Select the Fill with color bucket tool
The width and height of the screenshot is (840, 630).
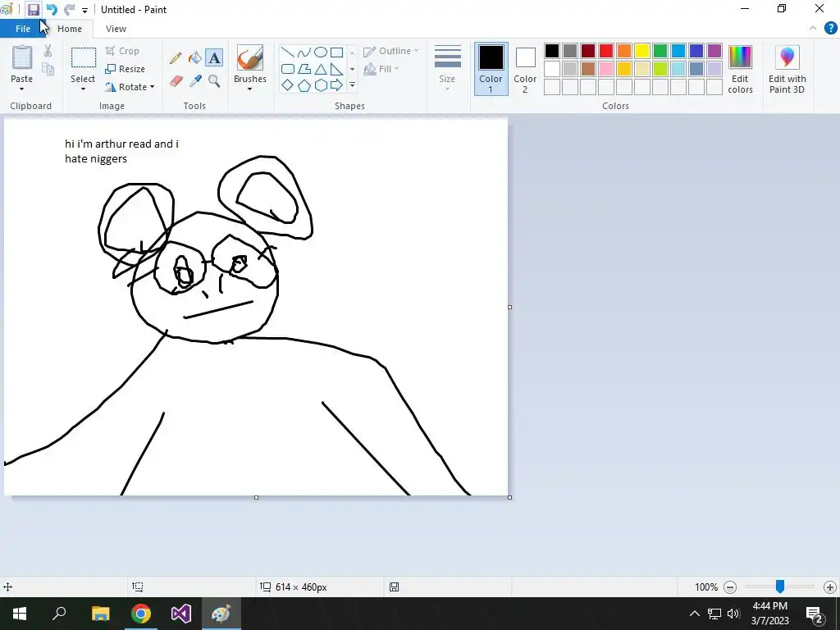tap(195, 58)
